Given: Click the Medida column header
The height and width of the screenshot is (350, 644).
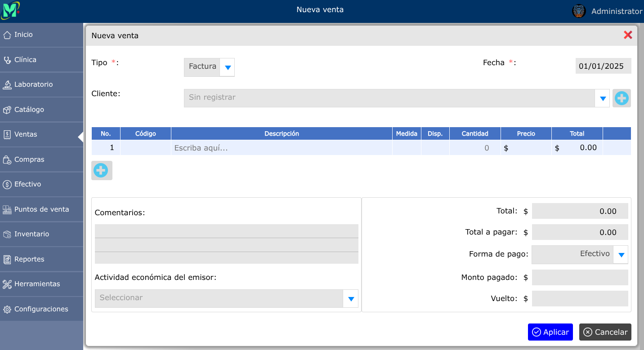Looking at the screenshot, I should [x=407, y=133].
